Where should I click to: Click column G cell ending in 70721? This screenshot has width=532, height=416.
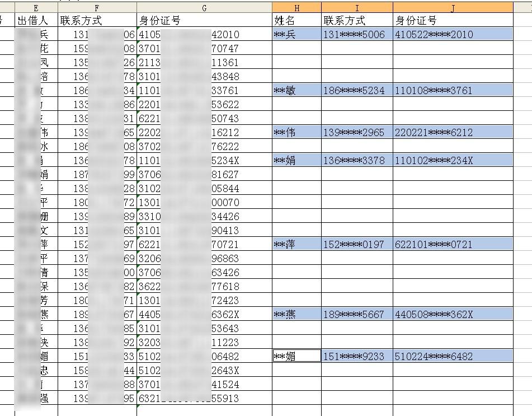pos(204,244)
